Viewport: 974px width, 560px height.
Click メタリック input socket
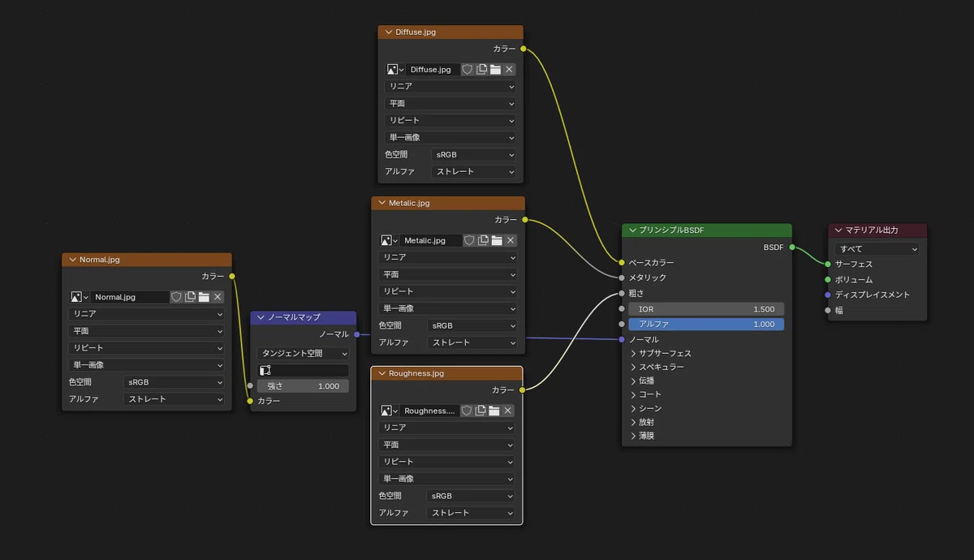(622, 278)
